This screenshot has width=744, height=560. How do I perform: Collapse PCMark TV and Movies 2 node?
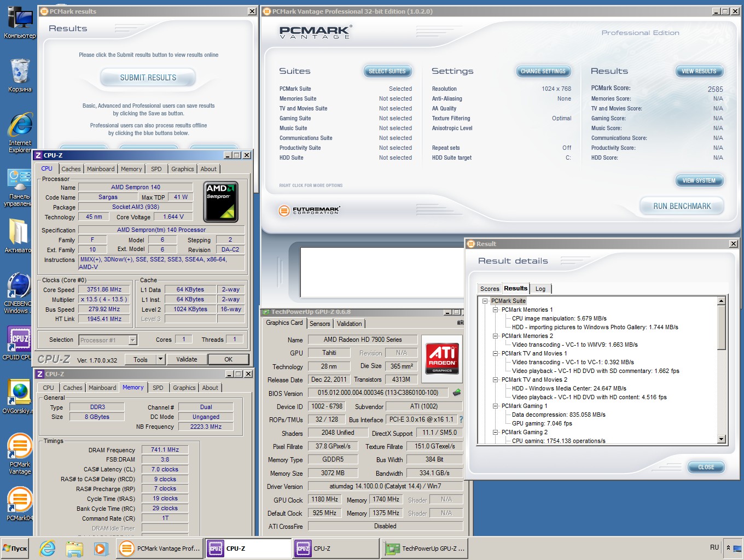pyautogui.click(x=495, y=380)
